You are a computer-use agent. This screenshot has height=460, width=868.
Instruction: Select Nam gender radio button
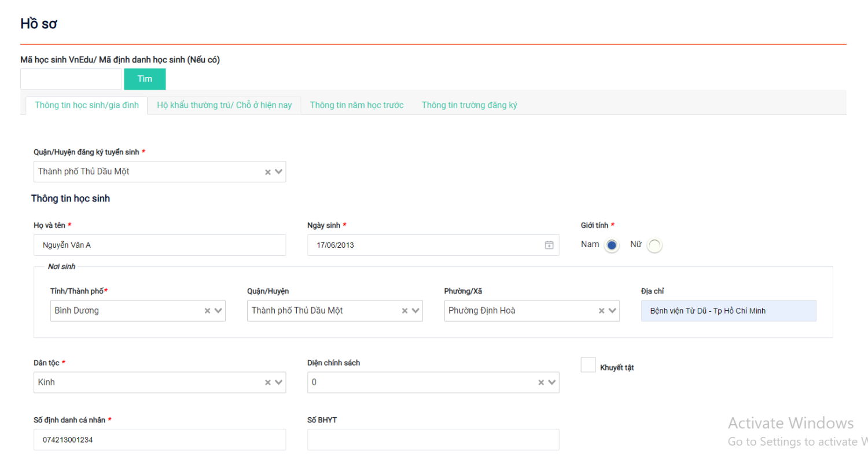coord(612,245)
